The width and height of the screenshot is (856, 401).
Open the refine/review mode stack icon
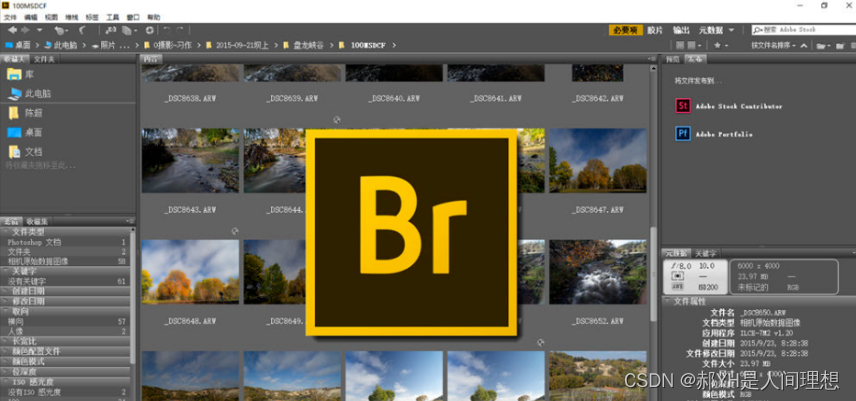[129, 31]
